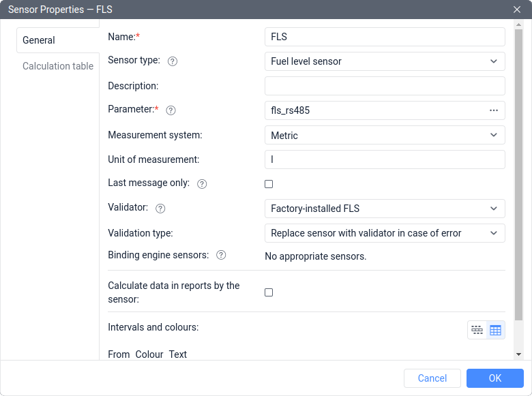Click the Cancel button
532x396 pixels.
[x=432, y=378]
